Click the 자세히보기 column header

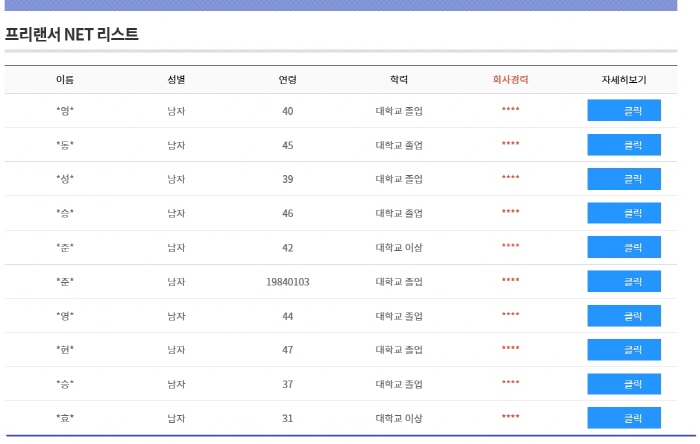[623, 80]
